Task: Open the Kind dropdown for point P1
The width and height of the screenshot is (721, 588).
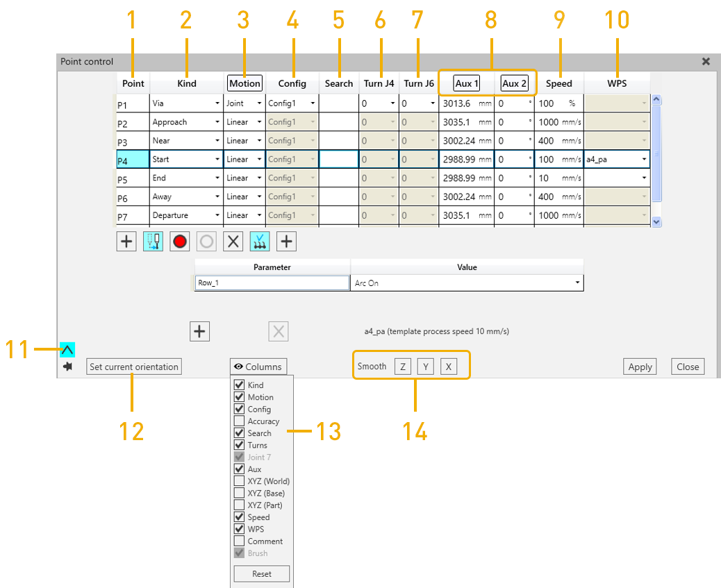Action: [217, 103]
